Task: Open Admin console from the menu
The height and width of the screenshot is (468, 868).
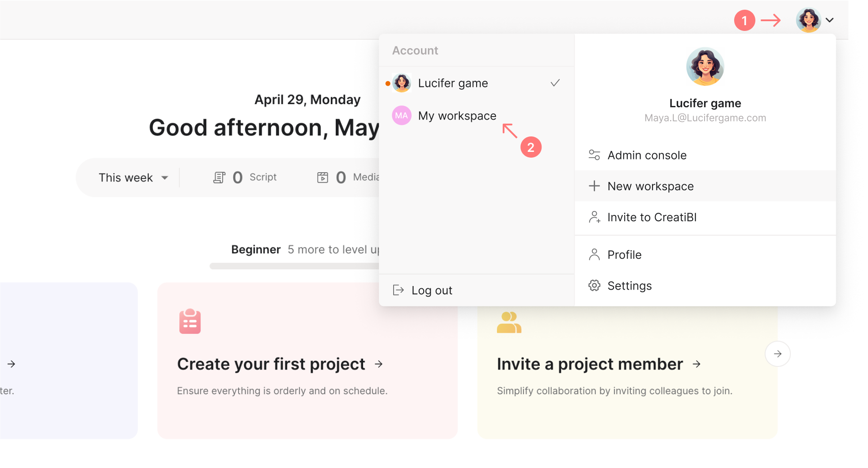Action: pyautogui.click(x=647, y=155)
